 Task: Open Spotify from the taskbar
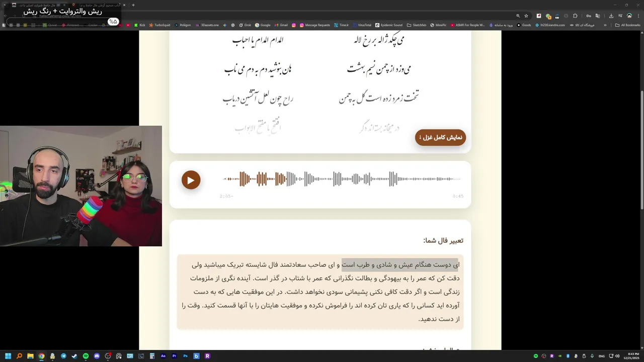tap(86, 356)
